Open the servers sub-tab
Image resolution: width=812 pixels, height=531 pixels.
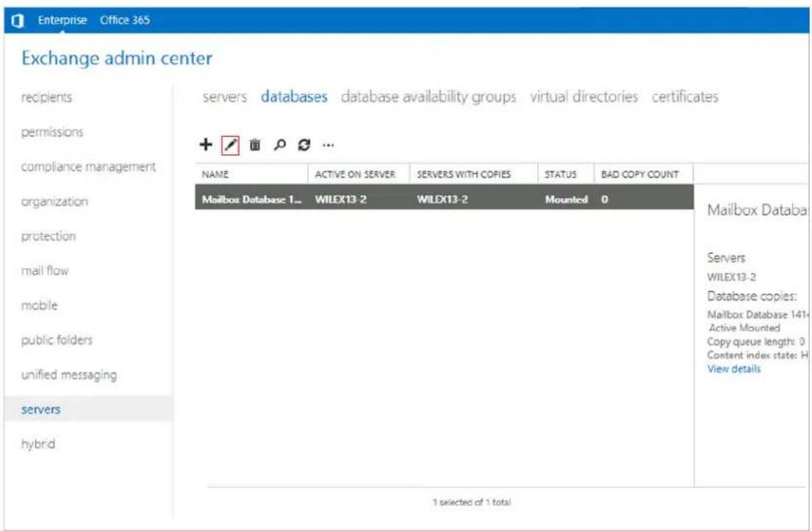coord(225,97)
